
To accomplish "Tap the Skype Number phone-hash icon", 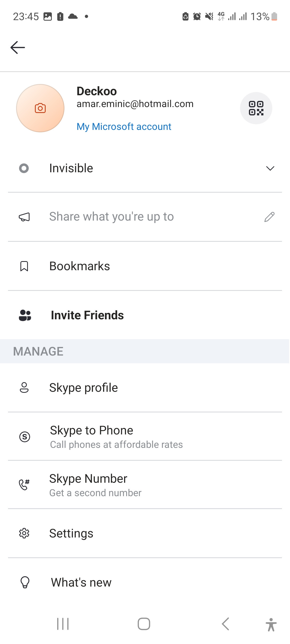I will 24,485.
